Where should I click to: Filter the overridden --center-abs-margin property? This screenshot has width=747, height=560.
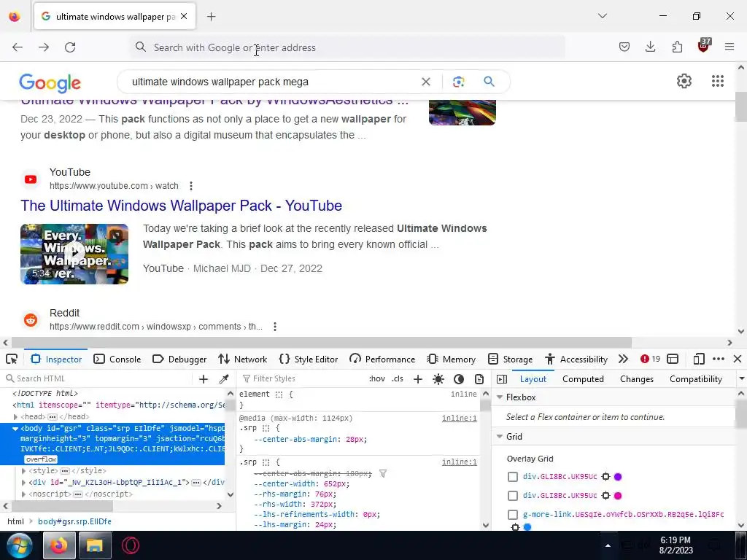click(383, 473)
